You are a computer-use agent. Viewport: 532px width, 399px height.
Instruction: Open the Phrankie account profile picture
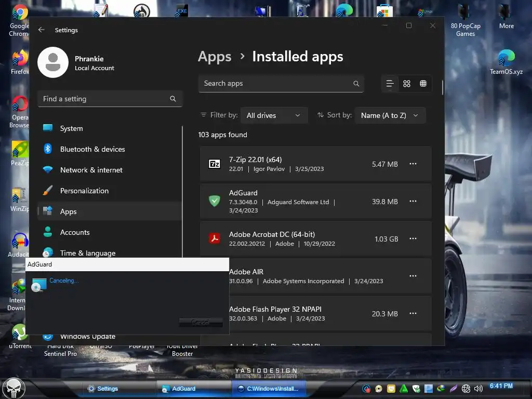point(53,62)
